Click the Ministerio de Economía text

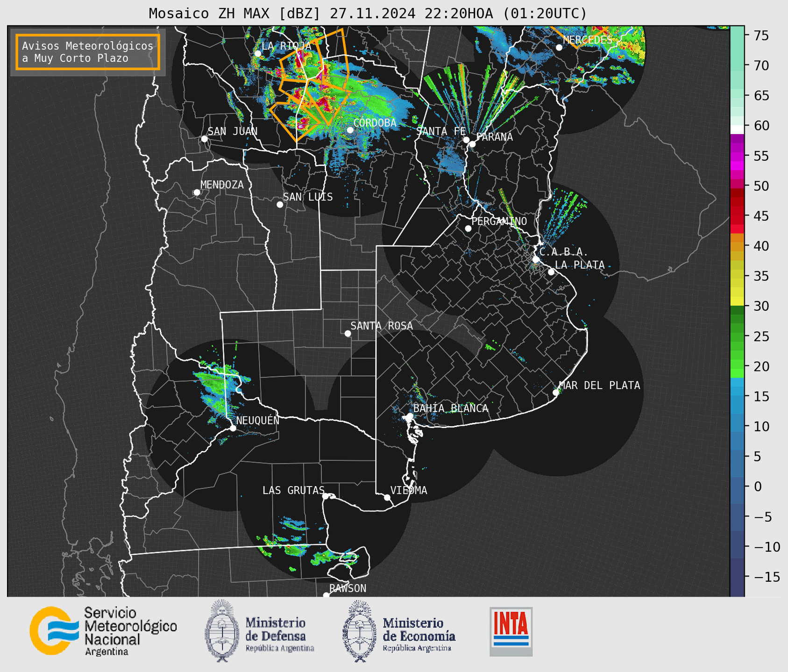(419, 634)
